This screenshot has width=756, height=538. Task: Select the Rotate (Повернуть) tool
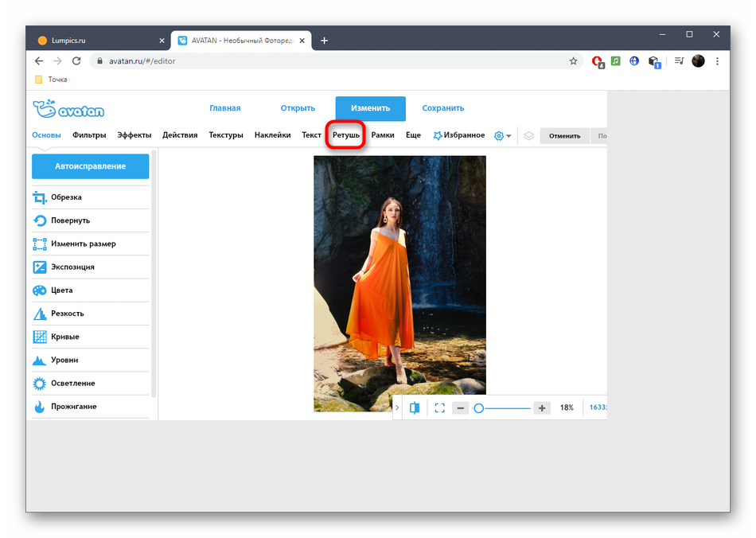[x=70, y=220]
